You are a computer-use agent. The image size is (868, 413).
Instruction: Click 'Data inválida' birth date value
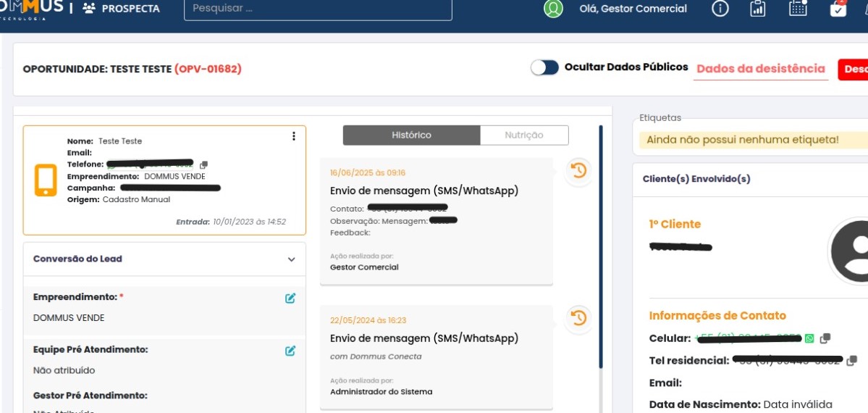[x=798, y=405]
